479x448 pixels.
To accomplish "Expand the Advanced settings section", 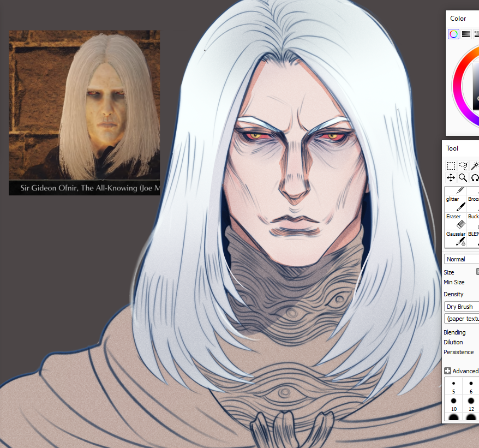I will pyautogui.click(x=447, y=371).
